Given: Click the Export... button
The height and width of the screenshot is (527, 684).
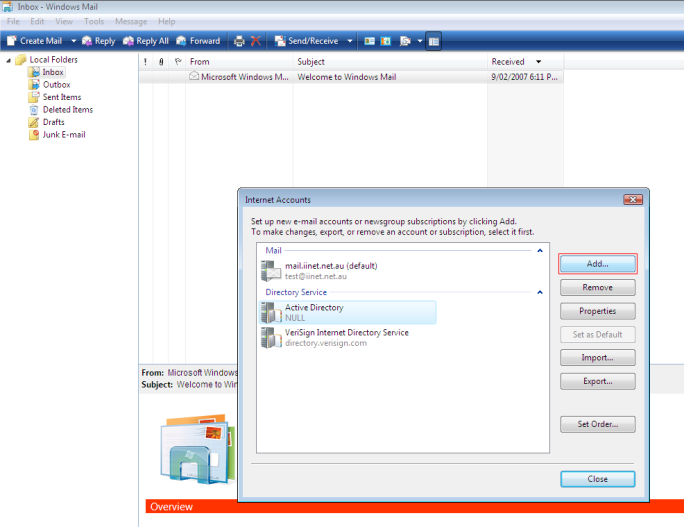Looking at the screenshot, I should 598,381.
